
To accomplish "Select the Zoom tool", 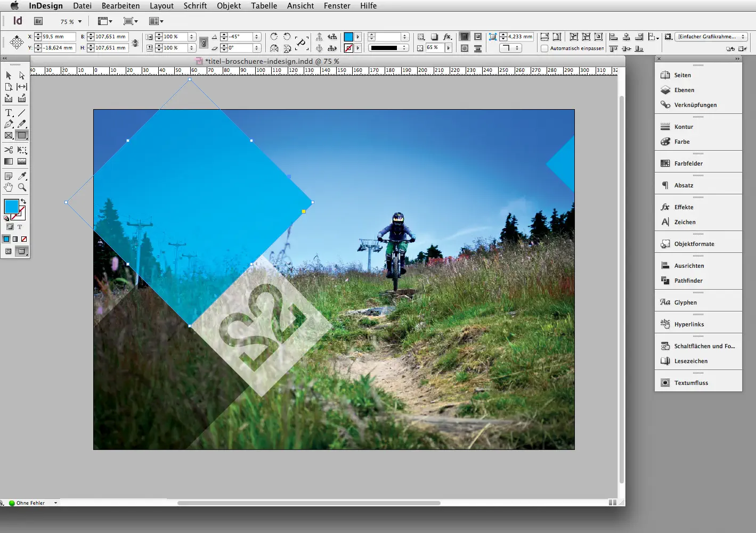I will pyautogui.click(x=22, y=187).
